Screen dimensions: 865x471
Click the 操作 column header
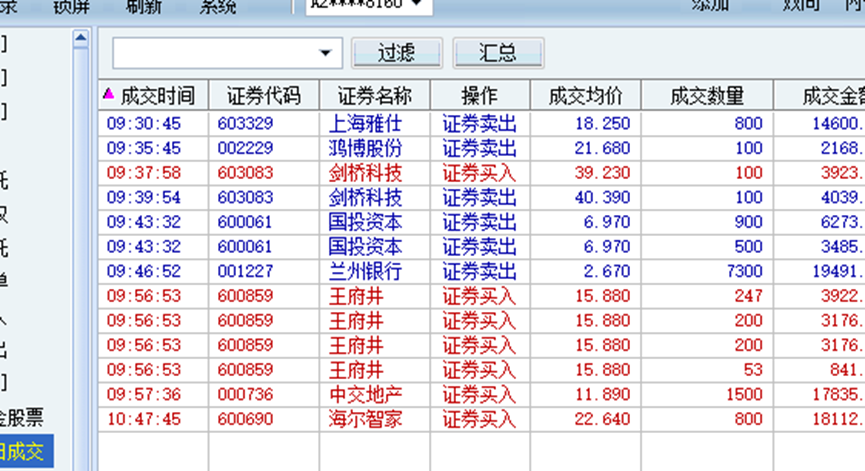(479, 96)
